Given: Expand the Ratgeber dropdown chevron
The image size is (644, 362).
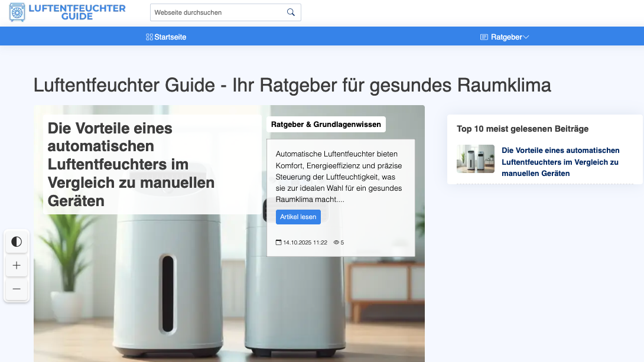Looking at the screenshot, I should pyautogui.click(x=526, y=37).
